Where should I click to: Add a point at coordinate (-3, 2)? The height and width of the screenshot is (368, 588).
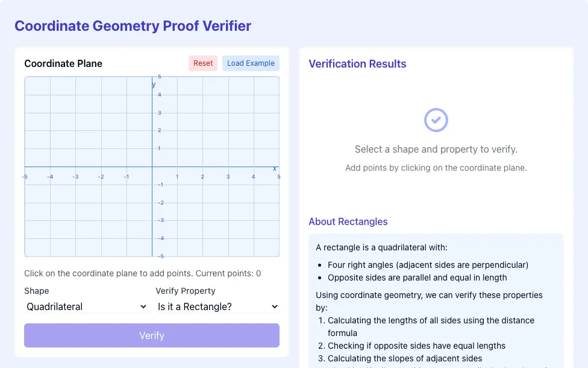click(x=76, y=131)
